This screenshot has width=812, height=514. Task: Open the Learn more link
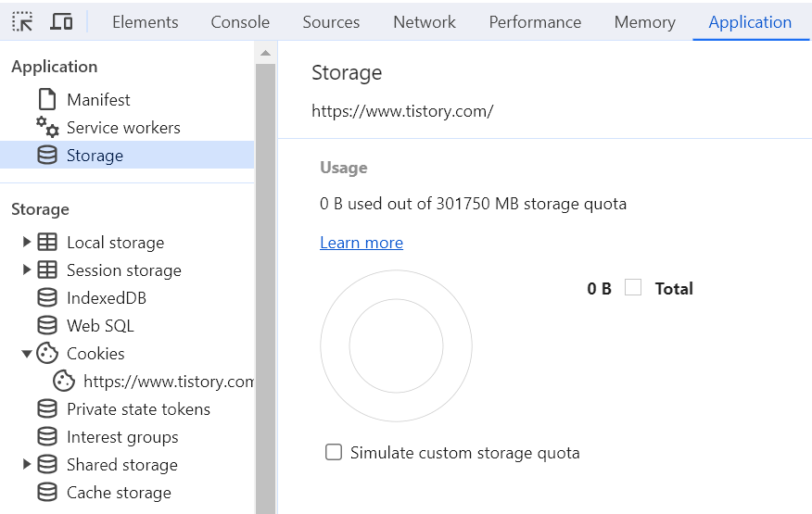coord(362,243)
